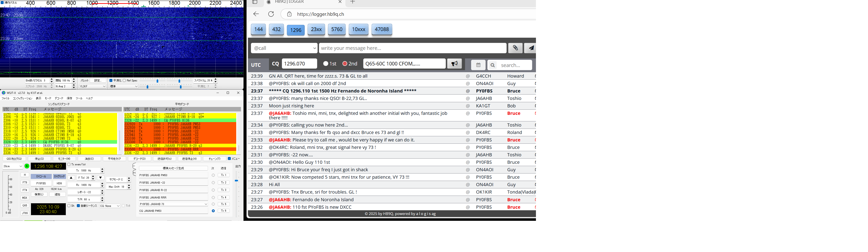The height and width of the screenshot is (252, 868).
Task: Click the green S status indicator
Action: 27,166
